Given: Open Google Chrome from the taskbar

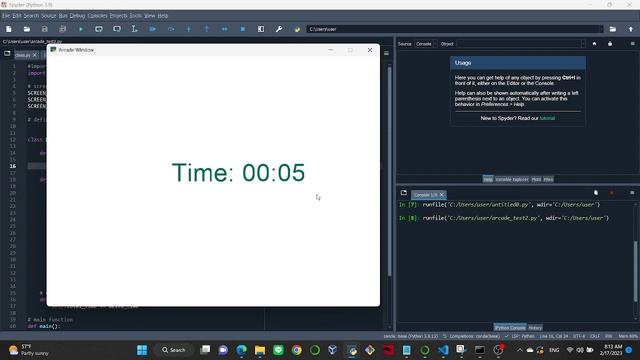Looking at the screenshot, I should pos(297,350).
